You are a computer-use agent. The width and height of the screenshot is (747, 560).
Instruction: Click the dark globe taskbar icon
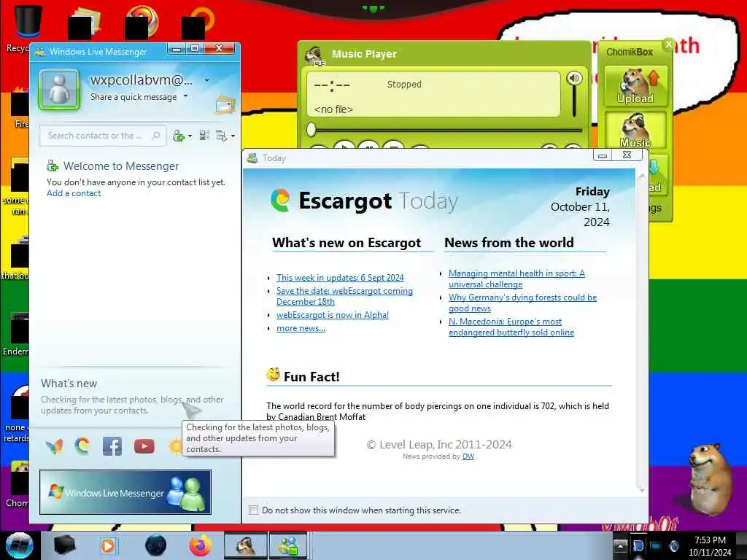pyautogui.click(x=156, y=545)
